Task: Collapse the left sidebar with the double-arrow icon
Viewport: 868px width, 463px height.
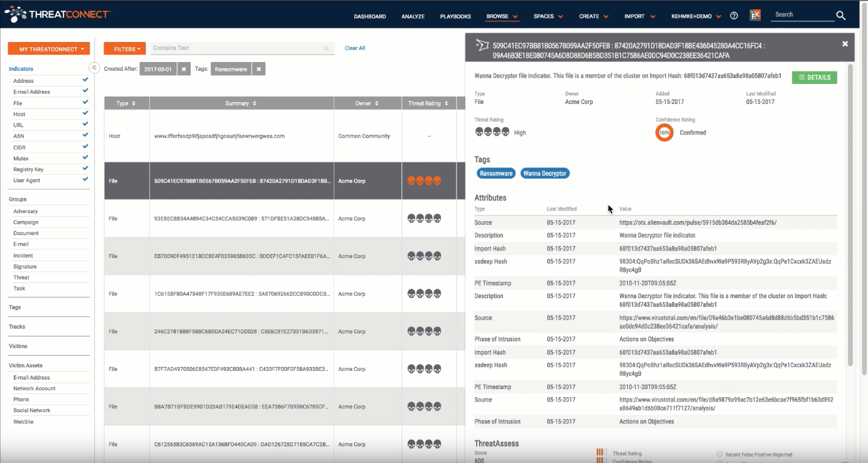Action: [94, 68]
